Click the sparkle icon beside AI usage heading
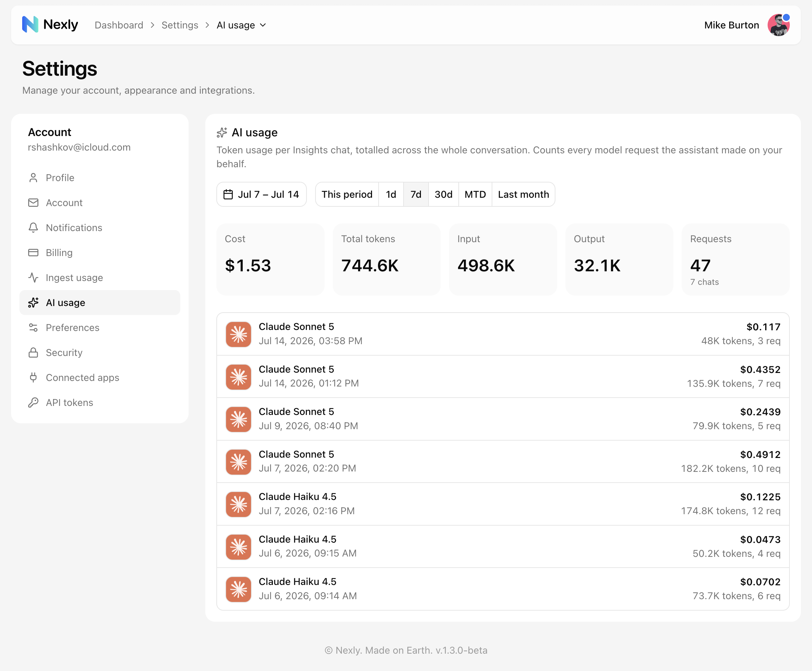Screen dimensions: 812x671 click(x=222, y=133)
